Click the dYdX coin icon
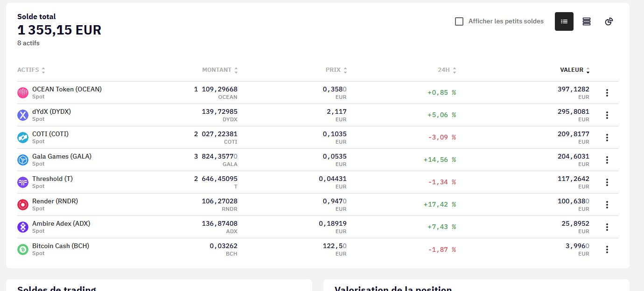 coord(23,115)
